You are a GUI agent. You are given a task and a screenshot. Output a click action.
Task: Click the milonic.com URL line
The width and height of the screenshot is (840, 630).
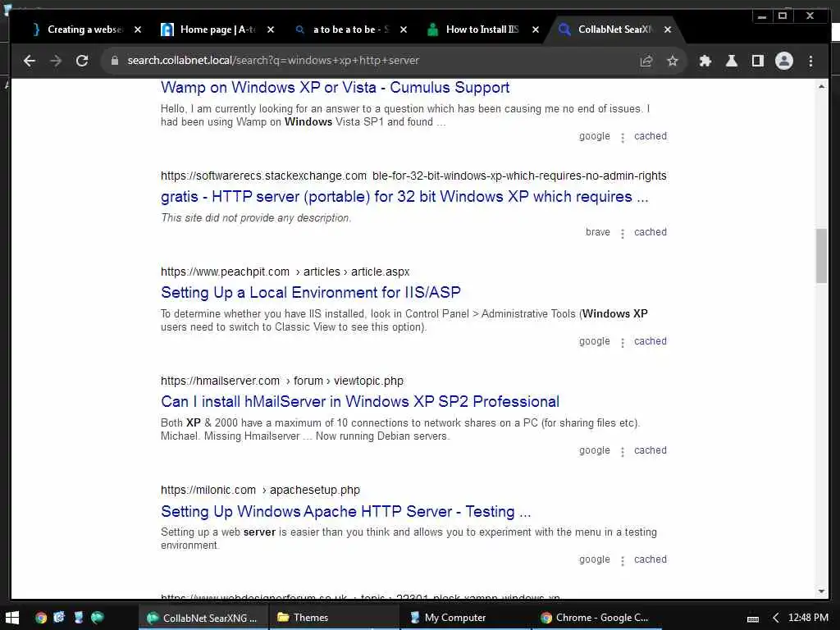260,491
